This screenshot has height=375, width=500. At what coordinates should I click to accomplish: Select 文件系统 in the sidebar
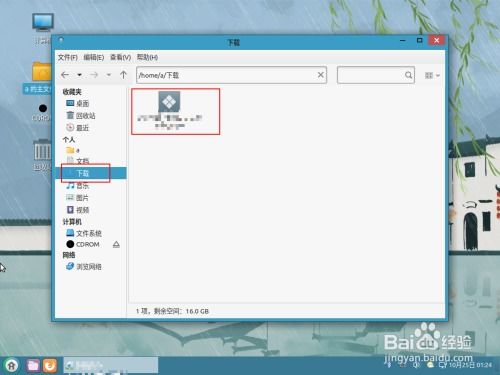coord(84,233)
